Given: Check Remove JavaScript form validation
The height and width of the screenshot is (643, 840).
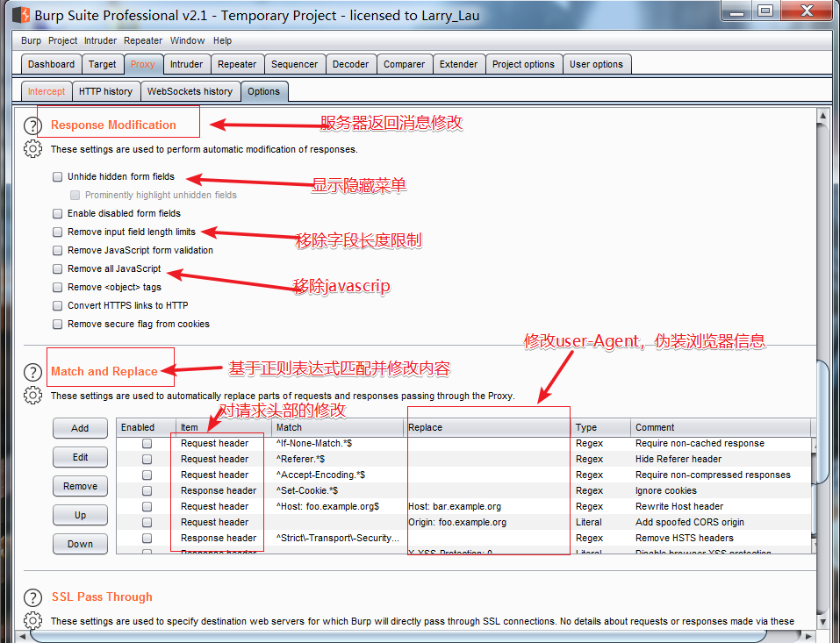Looking at the screenshot, I should pyautogui.click(x=57, y=251).
